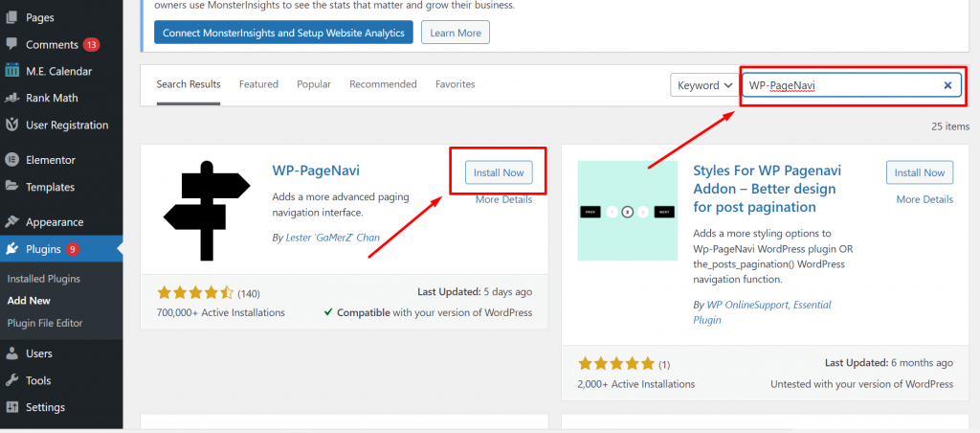Viewport: 980px width, 433px height.
Task: Switch to the Search Results tab
Action: pos(189,84)
